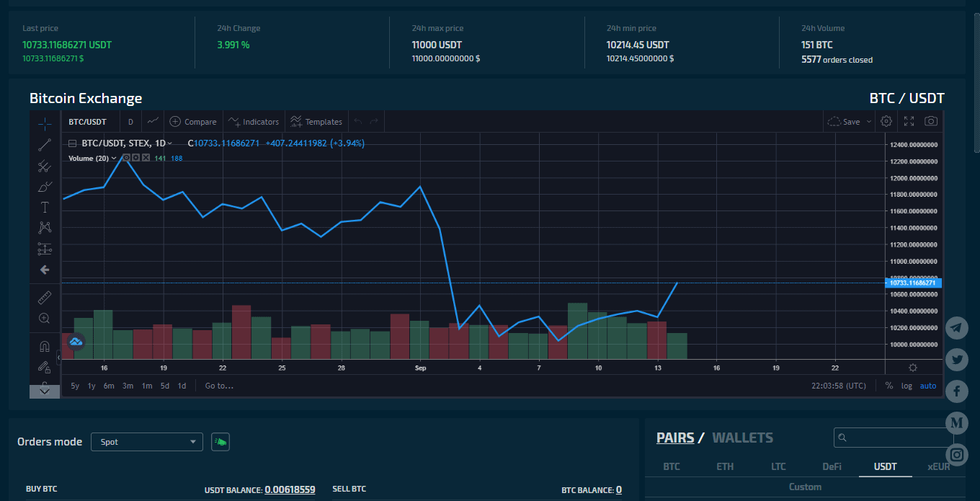The width and height of the screenshot is (980, 501).
Task: Set chart range to 5d
Action: click(x=165, y=386)
